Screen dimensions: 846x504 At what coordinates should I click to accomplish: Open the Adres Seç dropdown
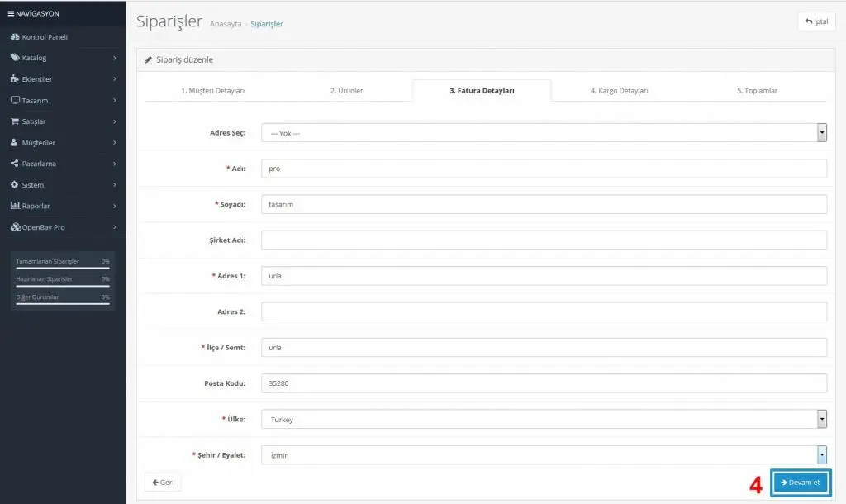point(544,133)
